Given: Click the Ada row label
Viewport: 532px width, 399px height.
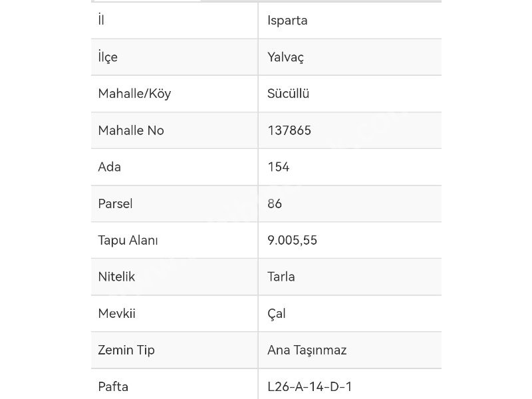Looking at the screenshot, I should click(109, 167).
